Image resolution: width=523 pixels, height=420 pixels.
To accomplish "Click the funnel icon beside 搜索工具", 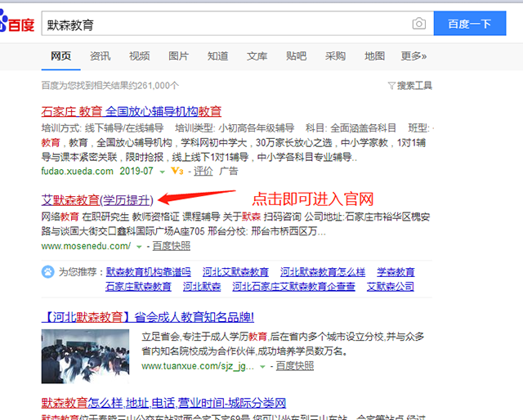I will (x=391, y=86).
